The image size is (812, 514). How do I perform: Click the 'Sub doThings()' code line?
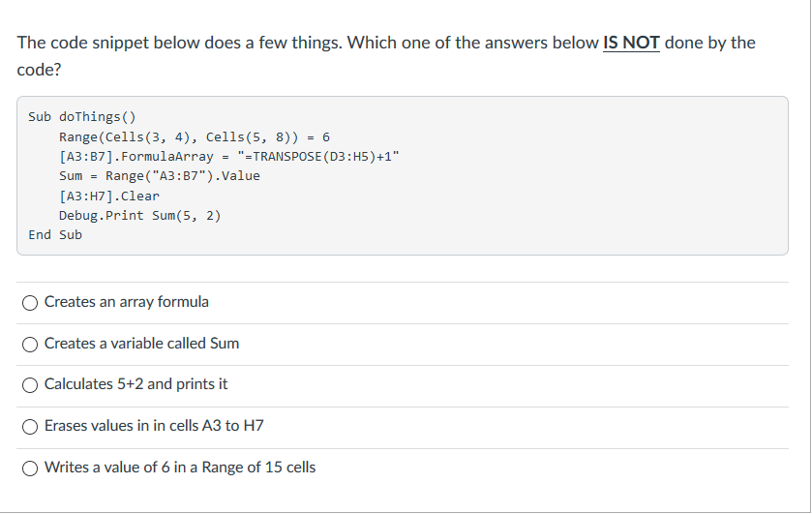[x=82, y=116]
